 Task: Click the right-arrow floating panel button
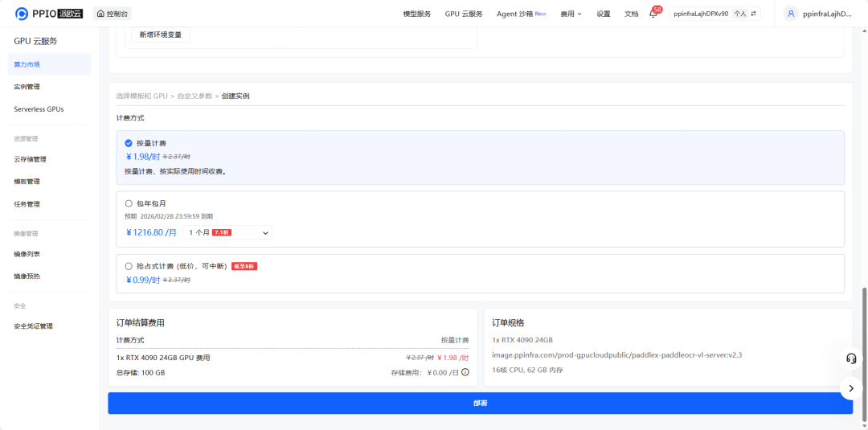851,388
